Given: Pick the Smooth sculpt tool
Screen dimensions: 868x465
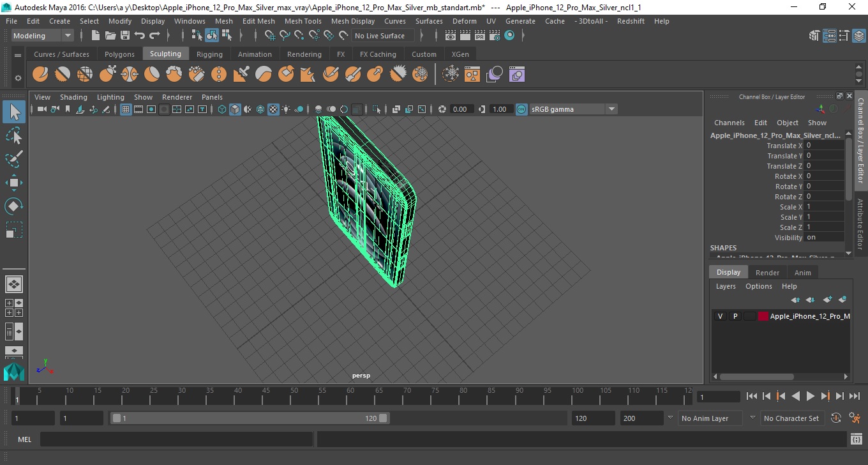Looking at the screenshot, I should (63, 74).
